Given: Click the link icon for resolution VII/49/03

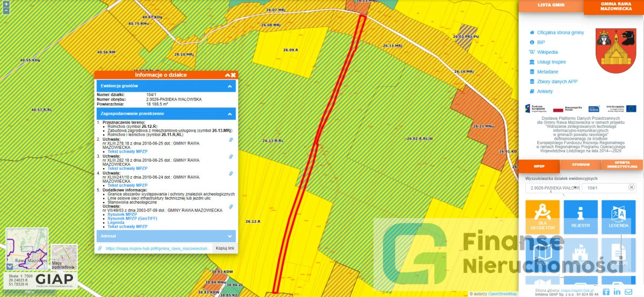Looking at the screenshot, I should point(231,206).
